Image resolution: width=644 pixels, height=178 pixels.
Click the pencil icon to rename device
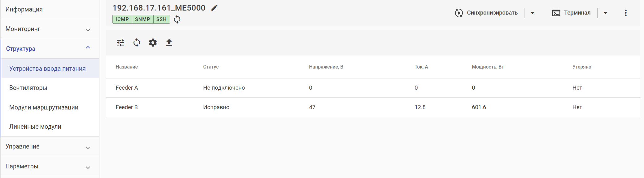tap(214, 8)
